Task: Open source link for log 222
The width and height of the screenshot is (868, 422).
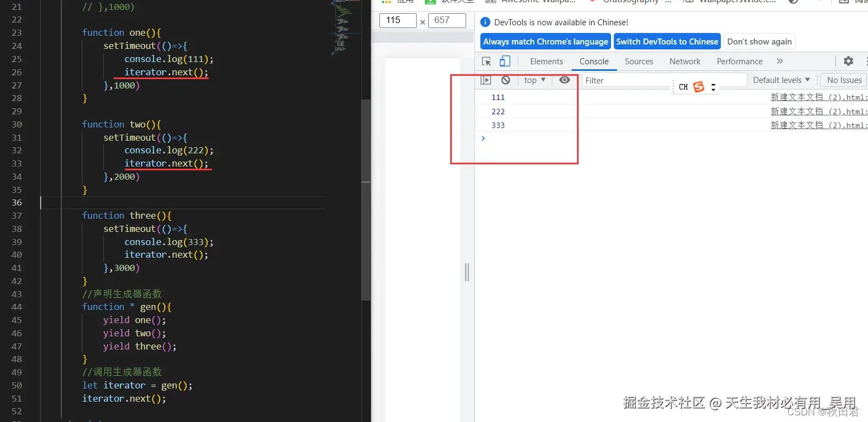Action: point(819,112)
